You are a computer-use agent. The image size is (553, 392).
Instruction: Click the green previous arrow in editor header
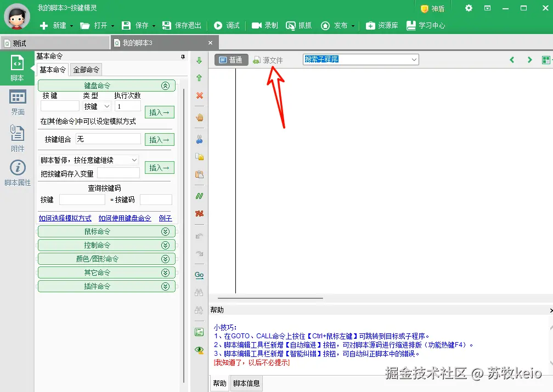pyautogui.click(x=512, y=60)
